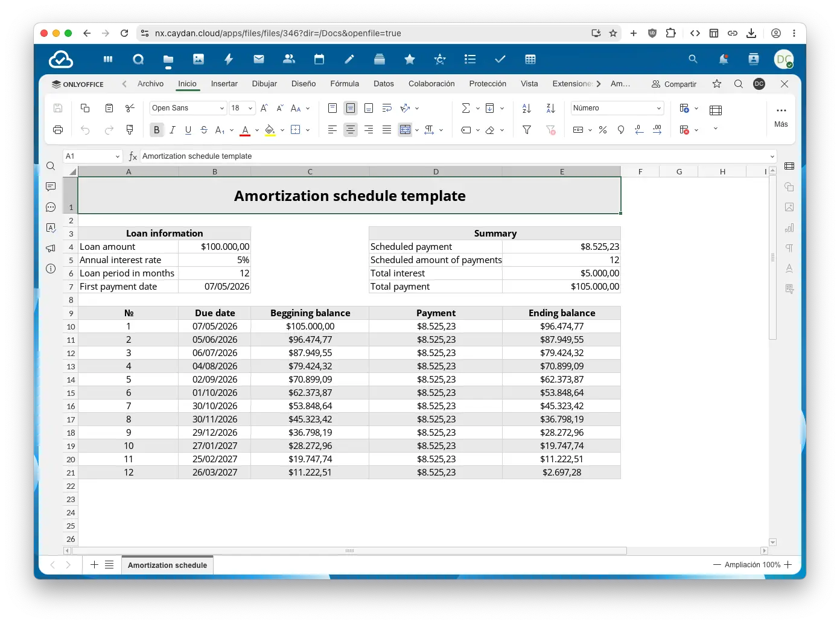Open the cell settings icon in right sidebar

point(789,166)
